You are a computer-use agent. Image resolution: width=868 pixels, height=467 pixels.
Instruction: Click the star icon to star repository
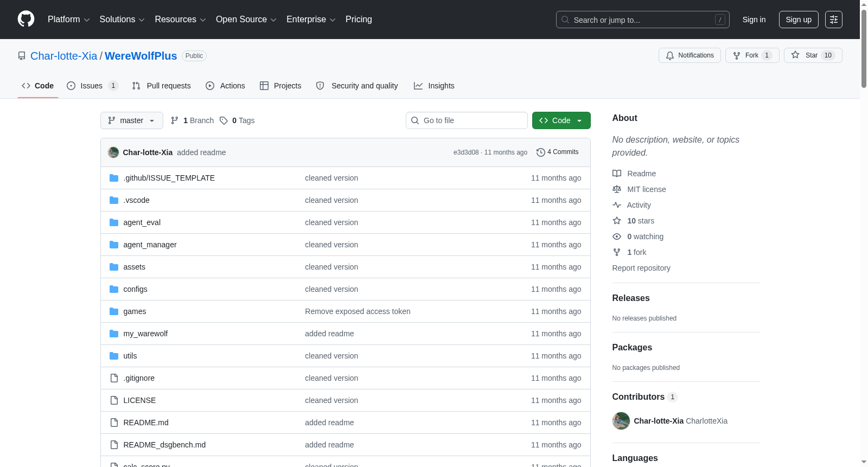pos(795,55)
